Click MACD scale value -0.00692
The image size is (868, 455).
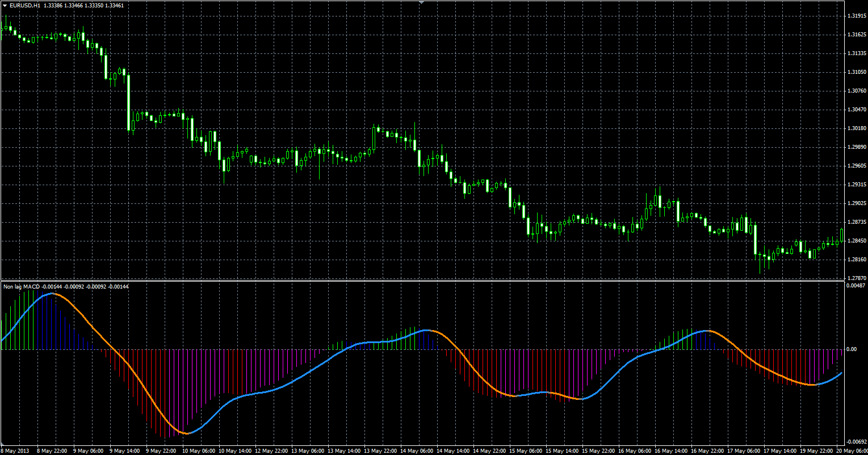[856, 441]
